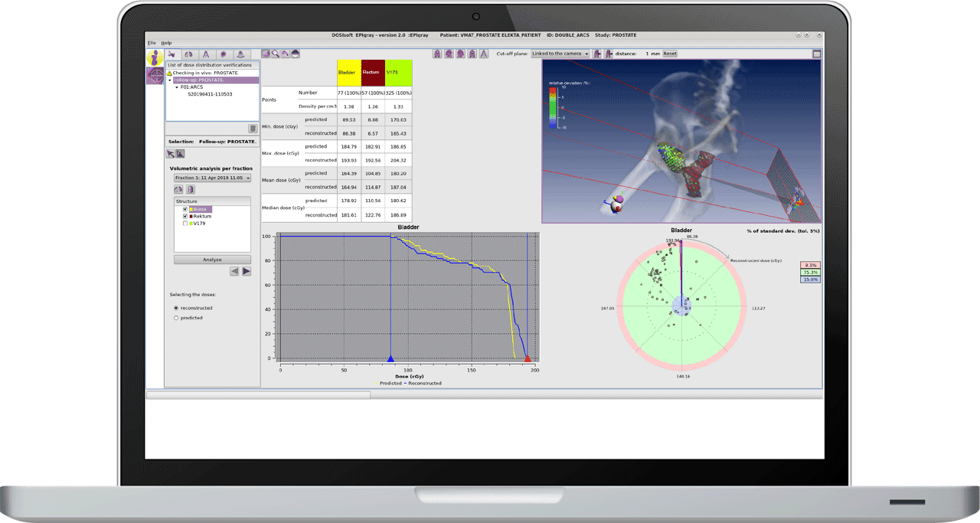Viewport: 980px width, 523px height.
Task: Click the red triangle marker on dose axis
Action: click(528, 358)
